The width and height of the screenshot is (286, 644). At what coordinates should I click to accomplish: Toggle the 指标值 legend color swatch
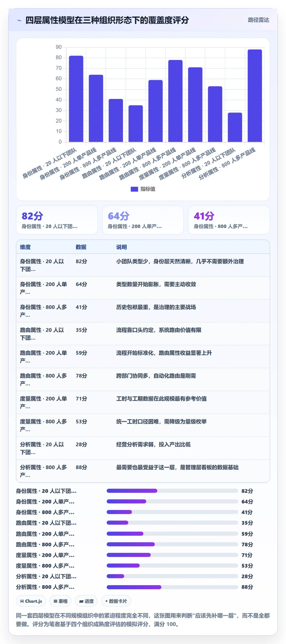(134, 189)
